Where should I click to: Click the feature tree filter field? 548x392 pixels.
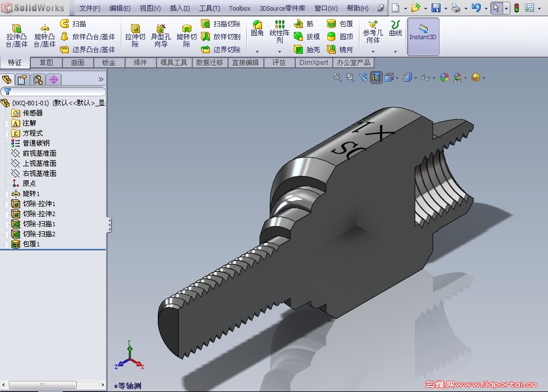53,92
